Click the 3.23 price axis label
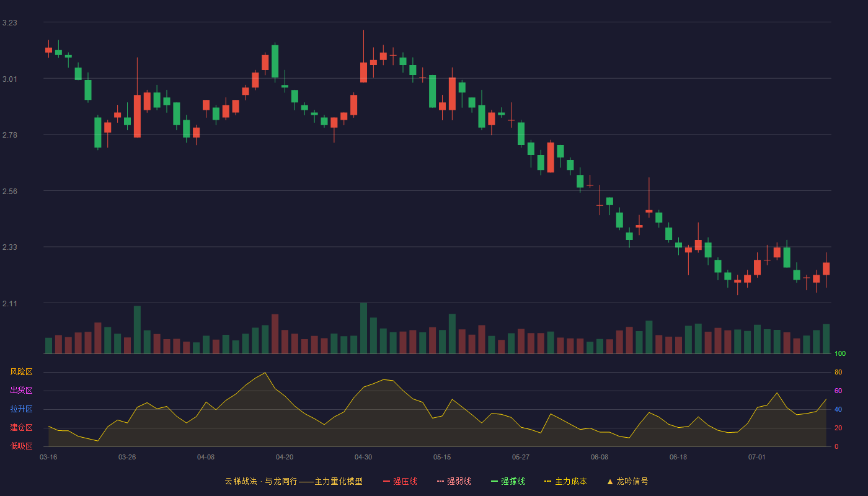The image size is (868, 496). tap(9, 23)
